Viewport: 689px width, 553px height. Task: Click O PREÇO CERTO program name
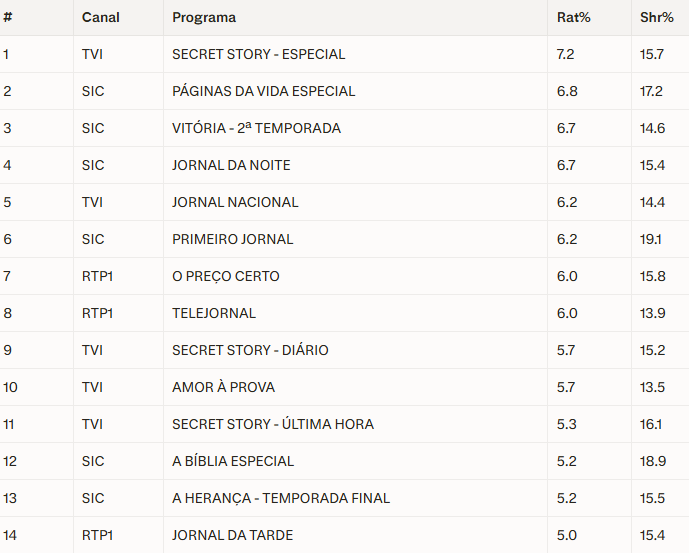point(225,276)
